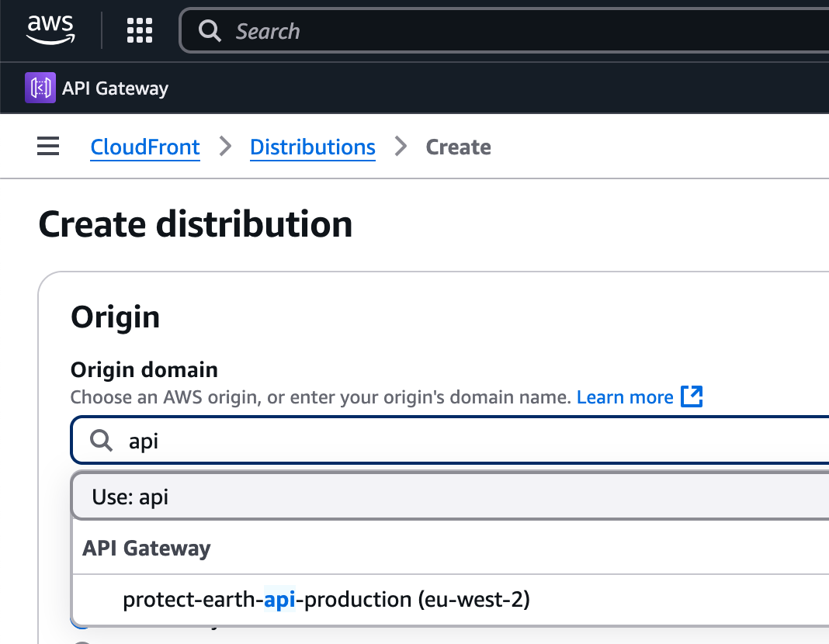Select the Create breadcrumb entry
829x644 pixels.
[x=458, y=147]
